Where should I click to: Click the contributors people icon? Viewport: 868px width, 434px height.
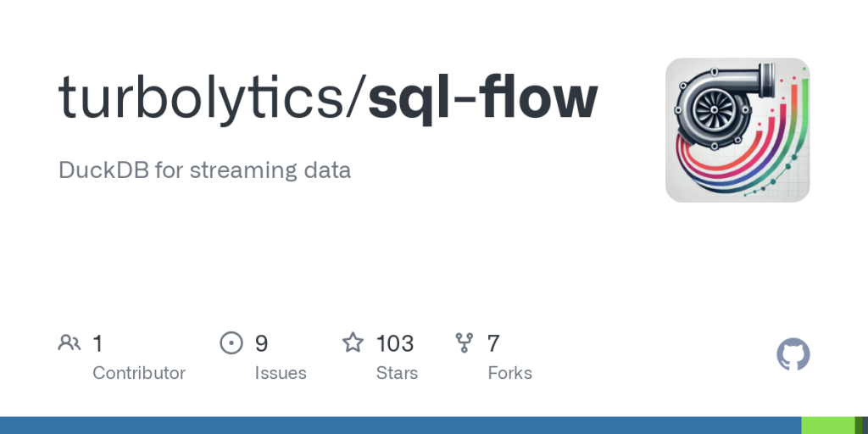click(x=70, y=342)
